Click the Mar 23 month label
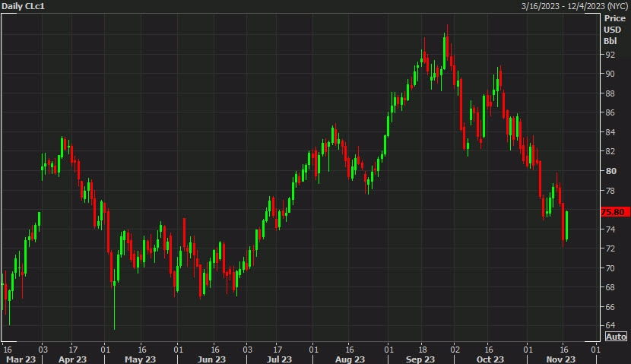This screenshot has width=631, height=364. click(x=21, y=359)
